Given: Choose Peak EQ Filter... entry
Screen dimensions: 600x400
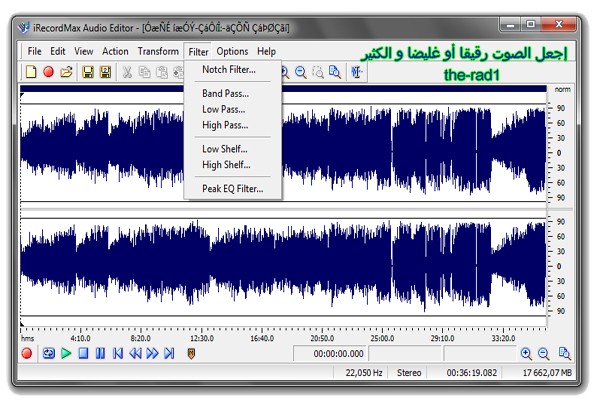Looking at the screenshot, I should tap(233, 189).
